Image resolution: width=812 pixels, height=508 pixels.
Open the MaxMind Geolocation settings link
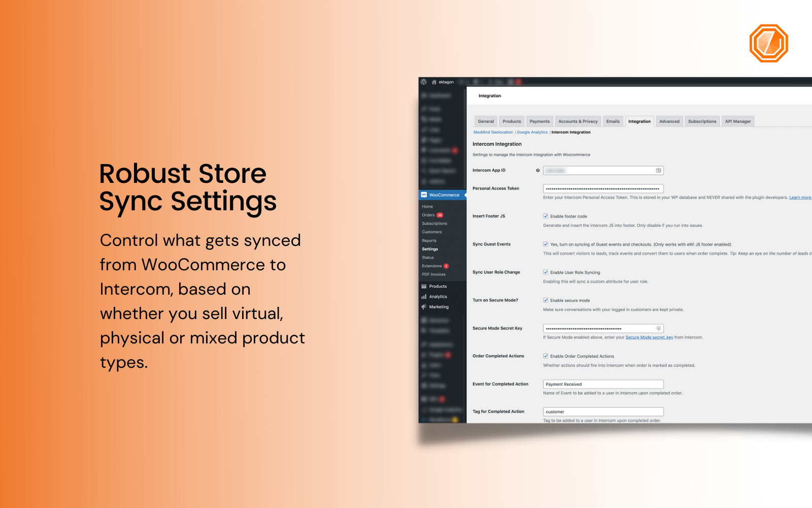(x=492, y=132)
